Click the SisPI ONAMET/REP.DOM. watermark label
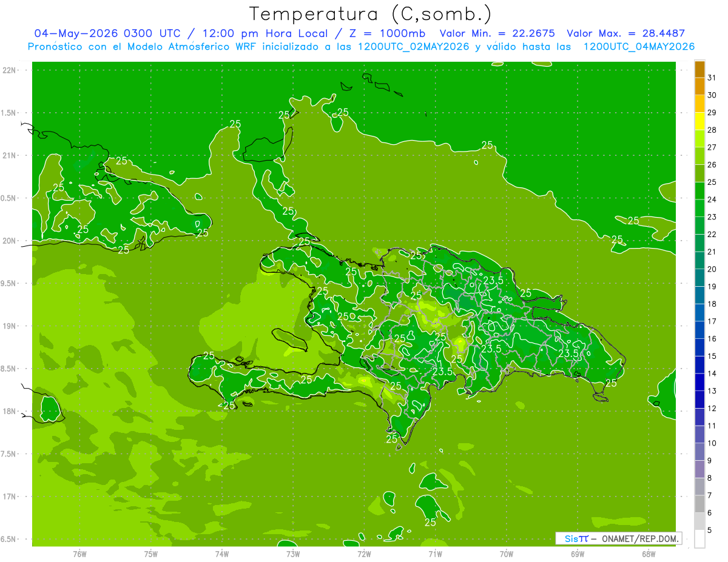Screen dimensions: 728x562 click(618, 538)
